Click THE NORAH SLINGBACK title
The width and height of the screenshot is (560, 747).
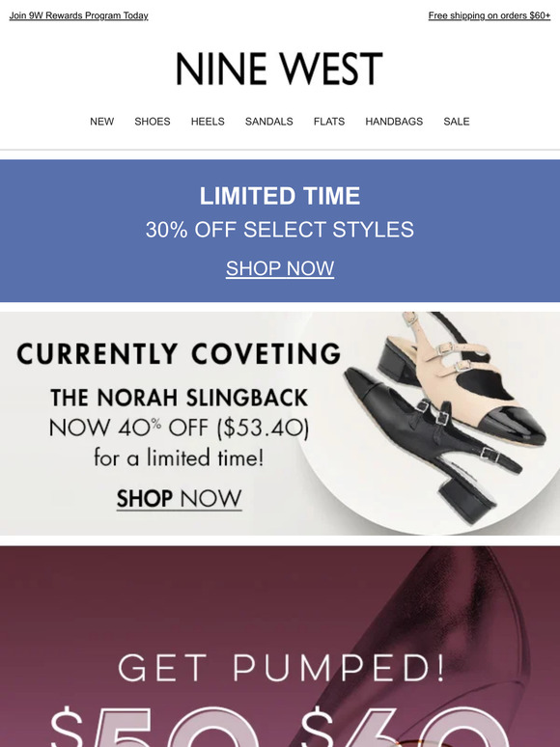click(180, 398)
